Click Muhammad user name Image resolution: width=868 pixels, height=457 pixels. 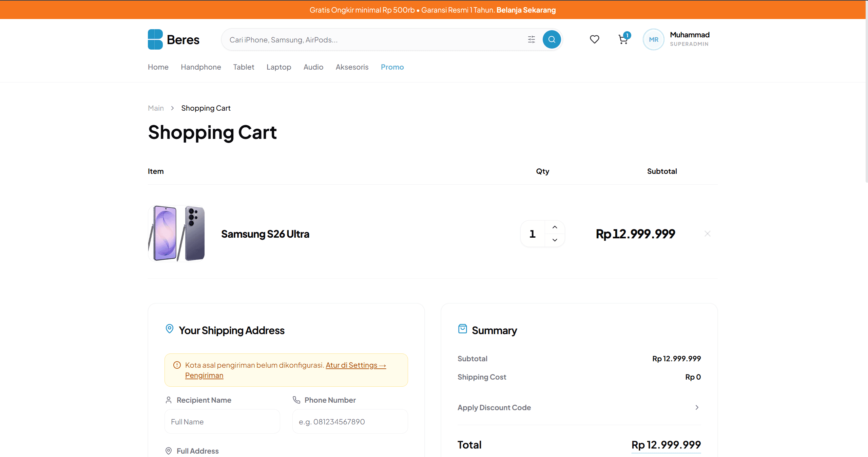pyautogui.click(x=690, y=35)
